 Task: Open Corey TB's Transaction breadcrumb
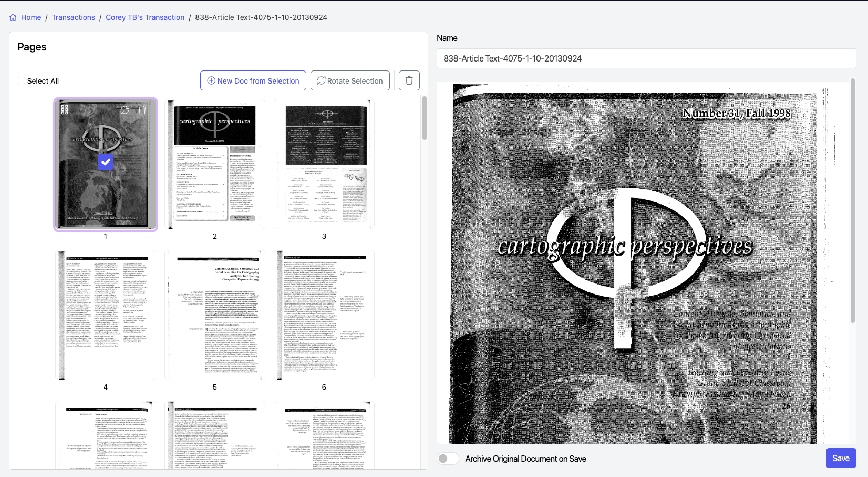145,17
